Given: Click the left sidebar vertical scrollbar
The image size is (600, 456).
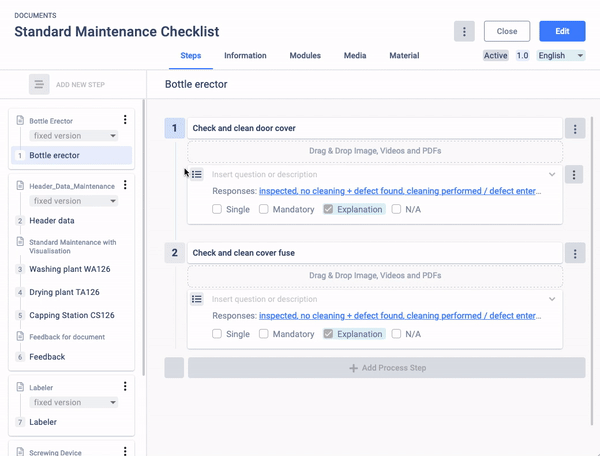Looking at the screenshot, I should click(x=143, y=237).
